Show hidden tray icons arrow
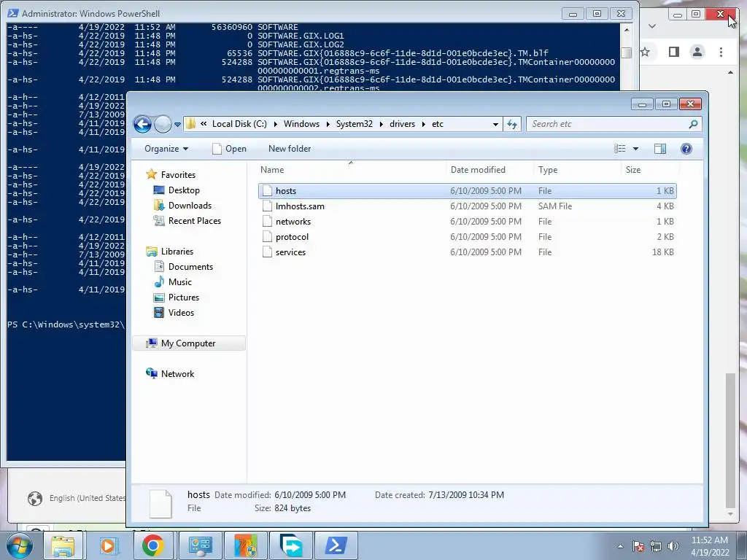 click(x=620, y=546)
